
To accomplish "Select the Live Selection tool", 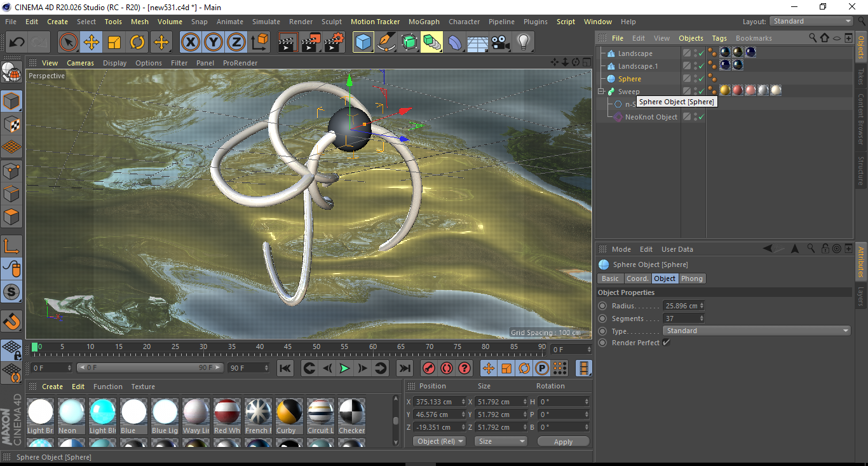I will [69, 43].
